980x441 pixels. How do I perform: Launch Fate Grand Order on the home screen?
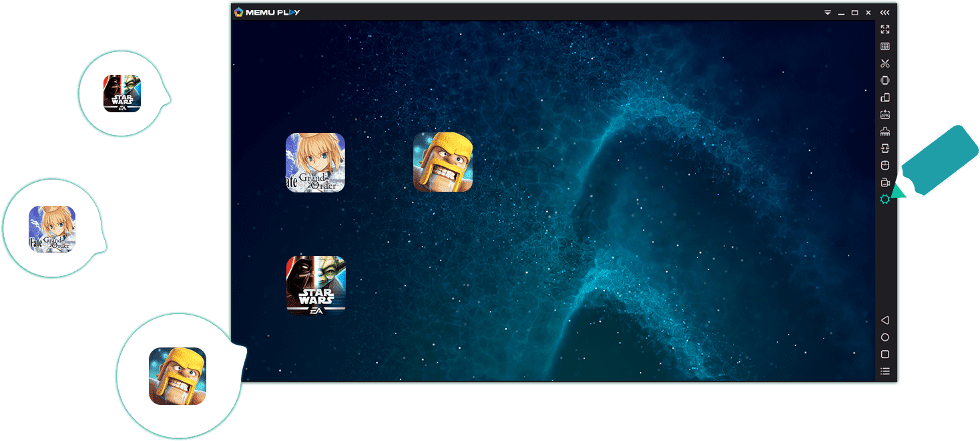[x=315, y=162]
